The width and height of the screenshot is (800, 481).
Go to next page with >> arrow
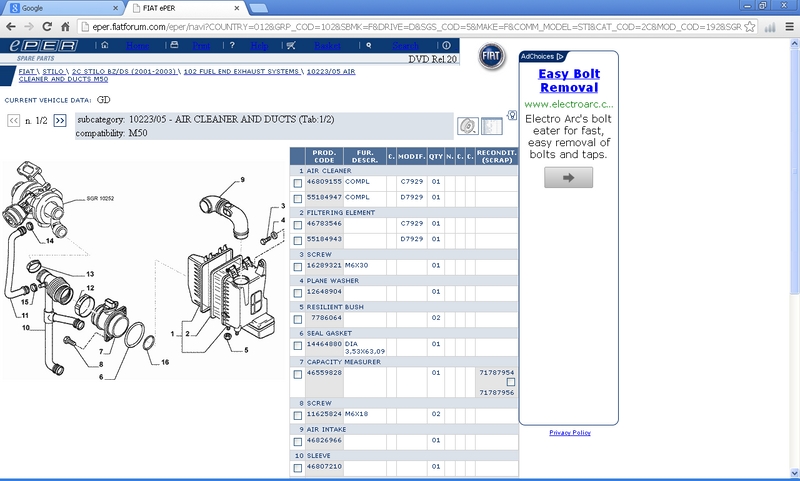[60, 121]
